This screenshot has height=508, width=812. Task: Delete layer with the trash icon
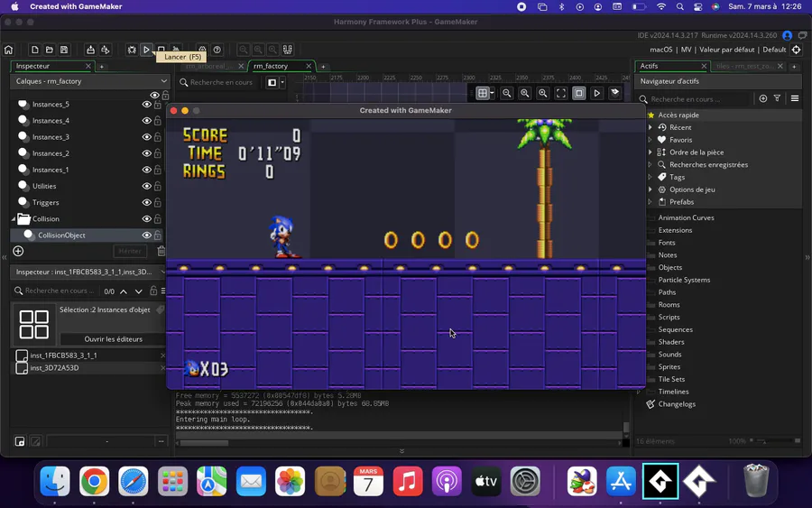click(x=161, y=251)
